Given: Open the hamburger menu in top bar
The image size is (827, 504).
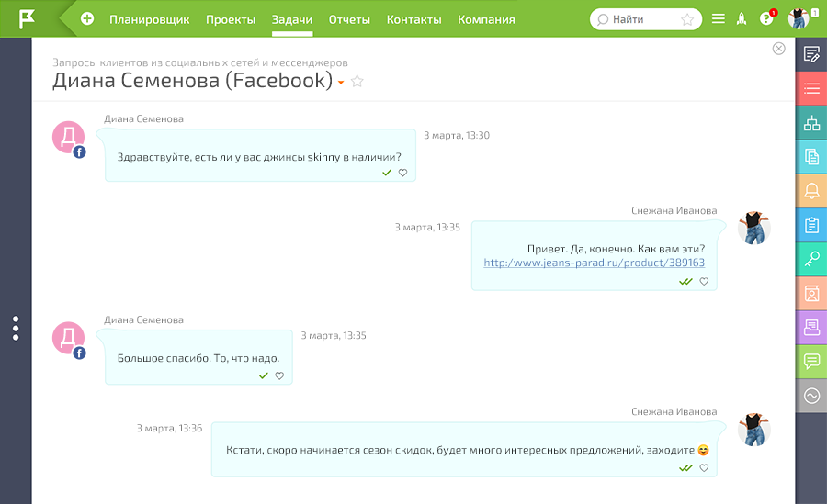Looking at the screenshot, I should [x=719, y=18].
